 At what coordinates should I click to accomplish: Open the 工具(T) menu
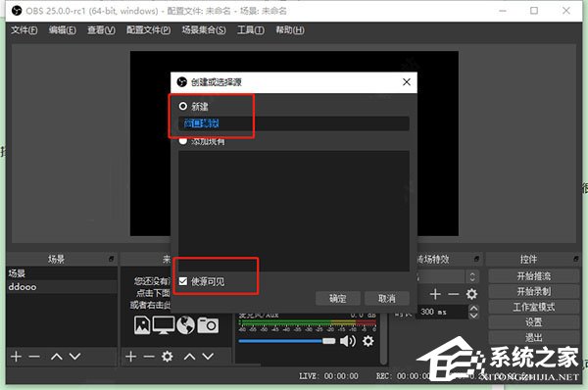click(251, 30)
